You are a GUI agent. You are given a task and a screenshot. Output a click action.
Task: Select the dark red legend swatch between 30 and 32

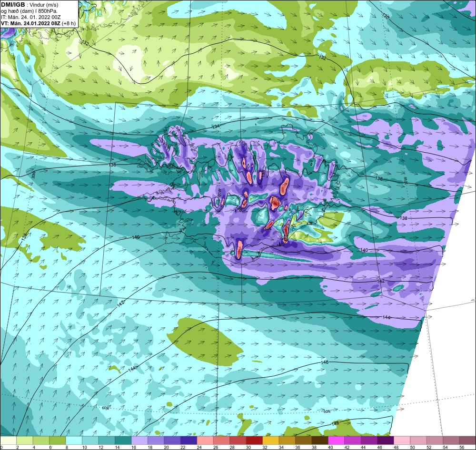(x=254, y=440)
